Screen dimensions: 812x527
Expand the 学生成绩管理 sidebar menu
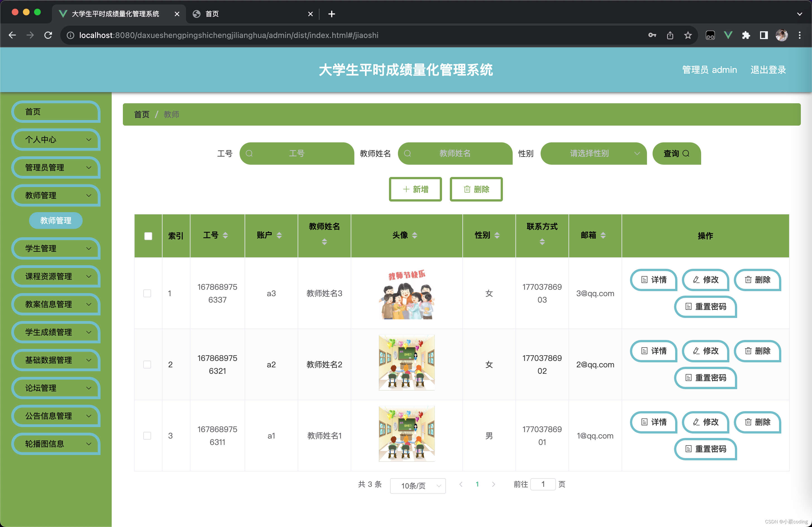pyautogui.click(x=56, y=332)
